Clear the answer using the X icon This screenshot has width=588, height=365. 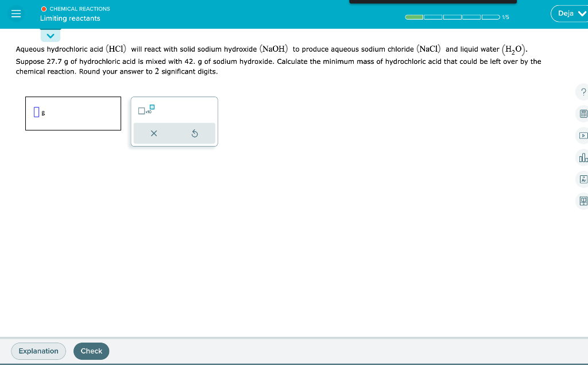pyautogui.click(x=154, y=133)
